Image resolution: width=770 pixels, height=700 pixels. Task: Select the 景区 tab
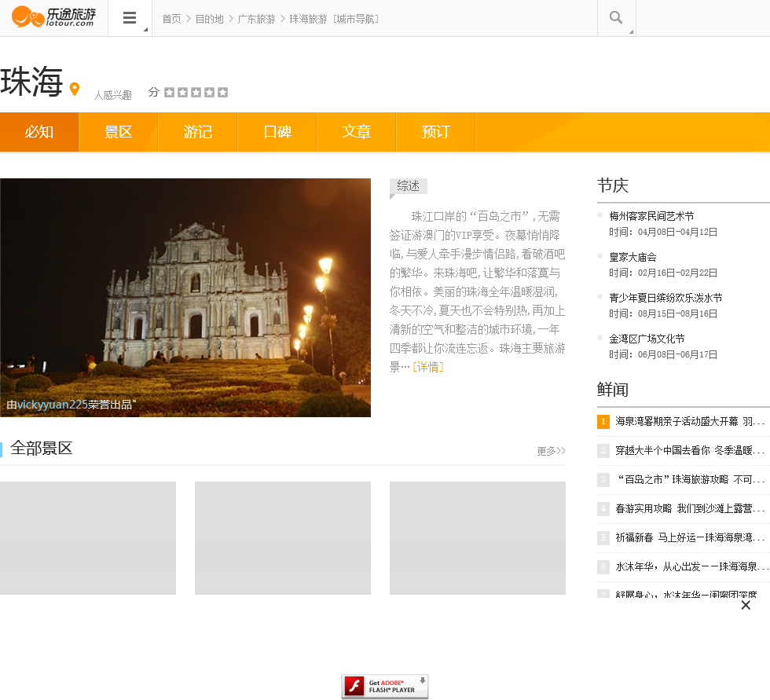point(119,131)
